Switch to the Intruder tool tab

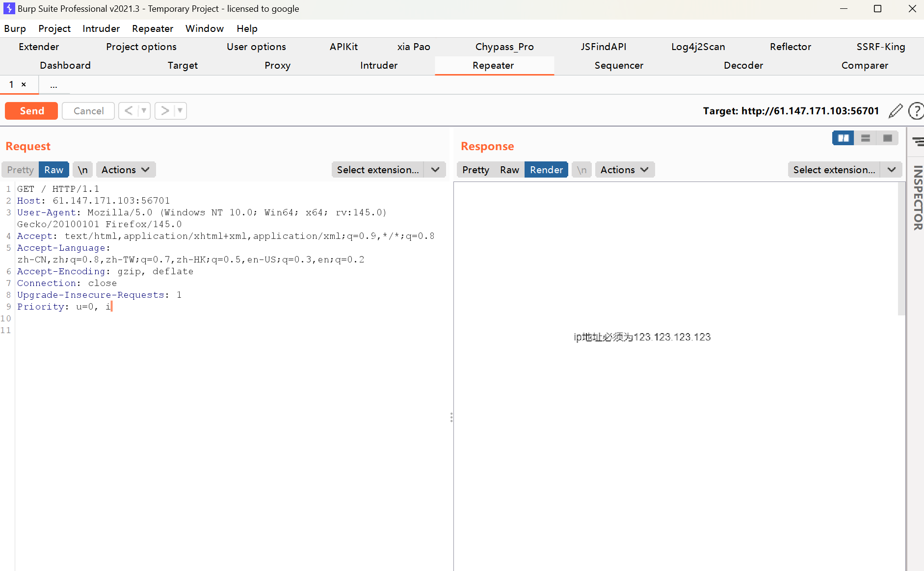pos(379,65)
